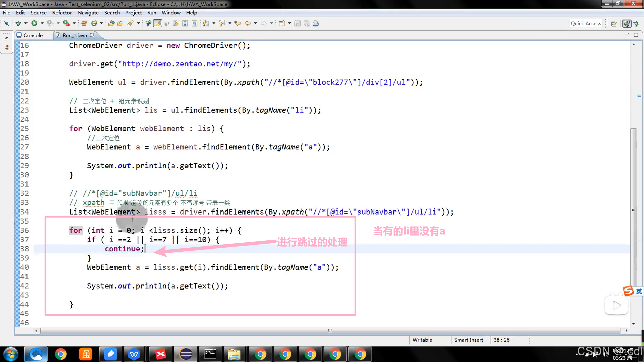Expand Back navigation history dropdown
Screen dimensions: 644x362
coord(255,23)
